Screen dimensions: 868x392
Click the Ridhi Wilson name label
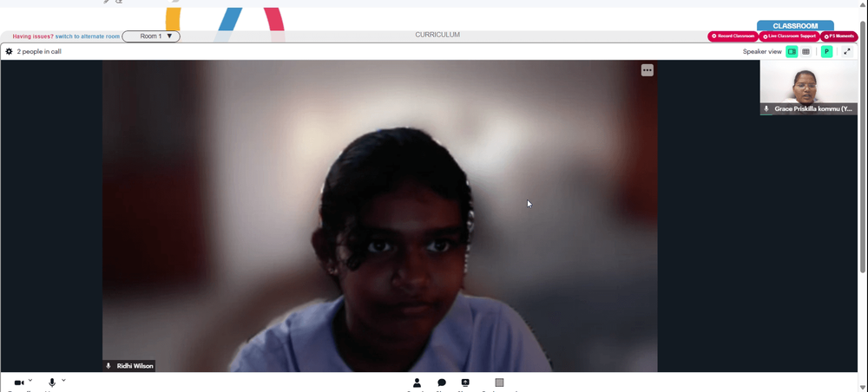(135, 366)
